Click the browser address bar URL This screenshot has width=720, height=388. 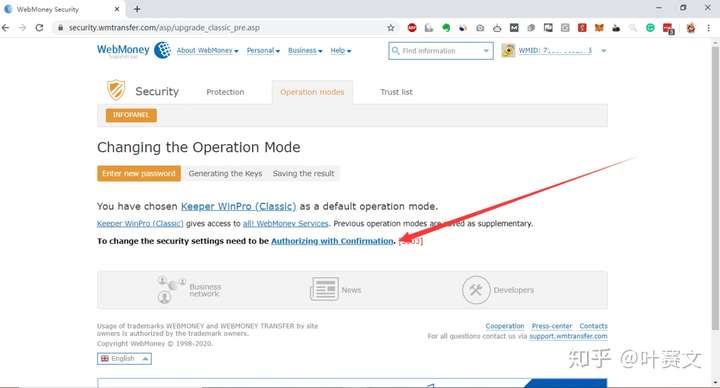(164, 28)
